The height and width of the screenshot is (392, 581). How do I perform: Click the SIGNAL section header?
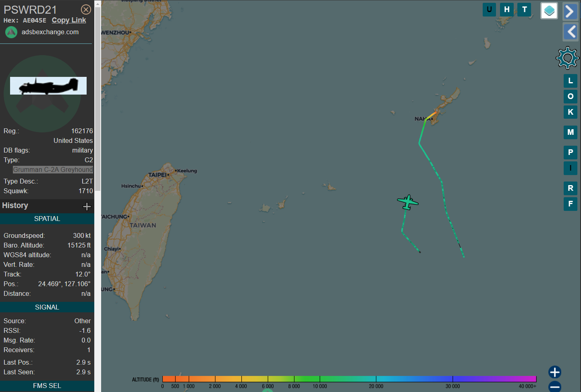(47, 307)
